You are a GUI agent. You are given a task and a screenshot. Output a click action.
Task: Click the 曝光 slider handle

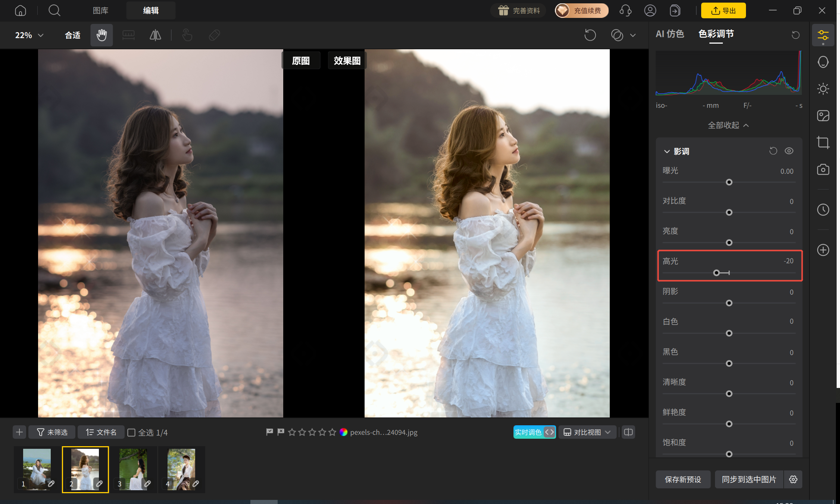pyautogui.click(x=729, y=182)
